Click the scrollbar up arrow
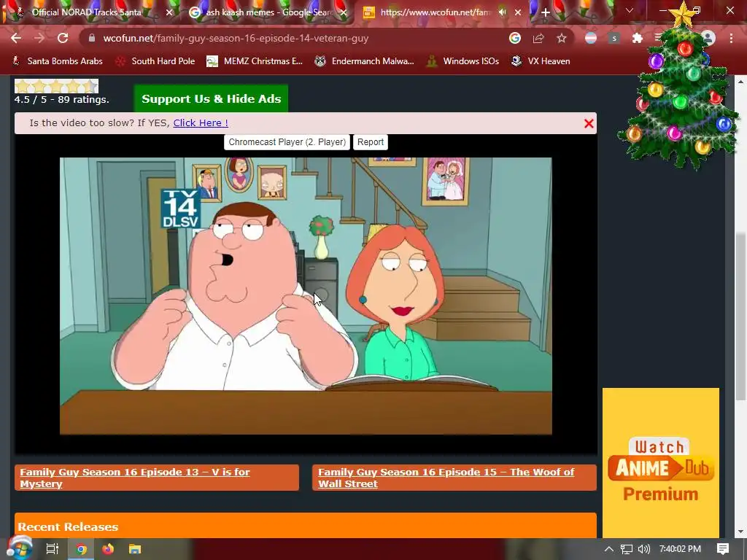Viewport: 747px width, 560px height. click(x=741, y=82)
